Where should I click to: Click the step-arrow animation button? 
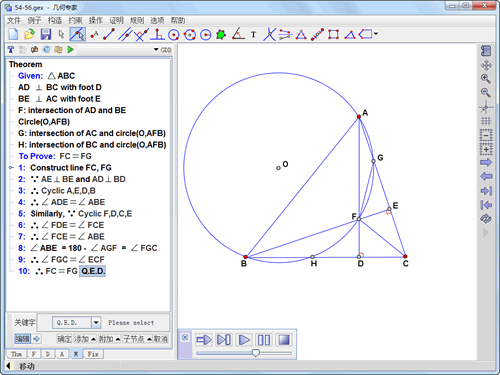203,340
